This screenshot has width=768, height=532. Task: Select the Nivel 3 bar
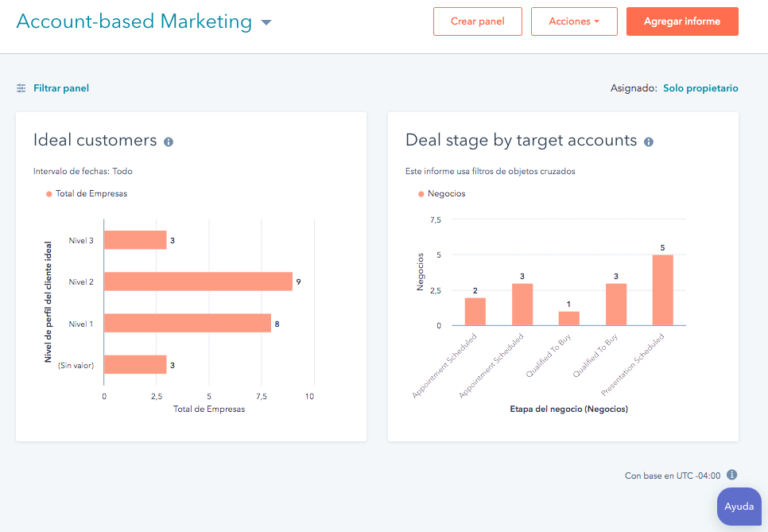pyautogui.click(x=135, y=240)
